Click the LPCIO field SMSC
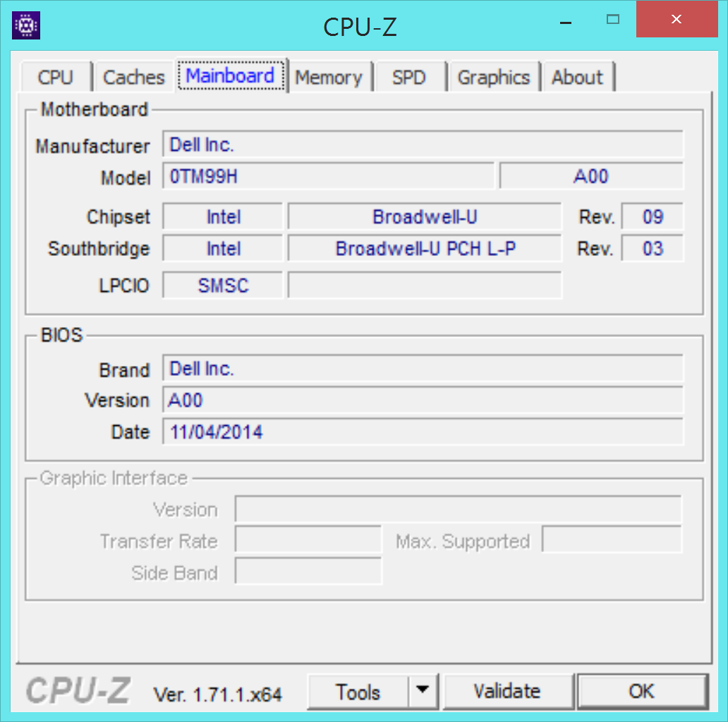 (x=223, y=286)
